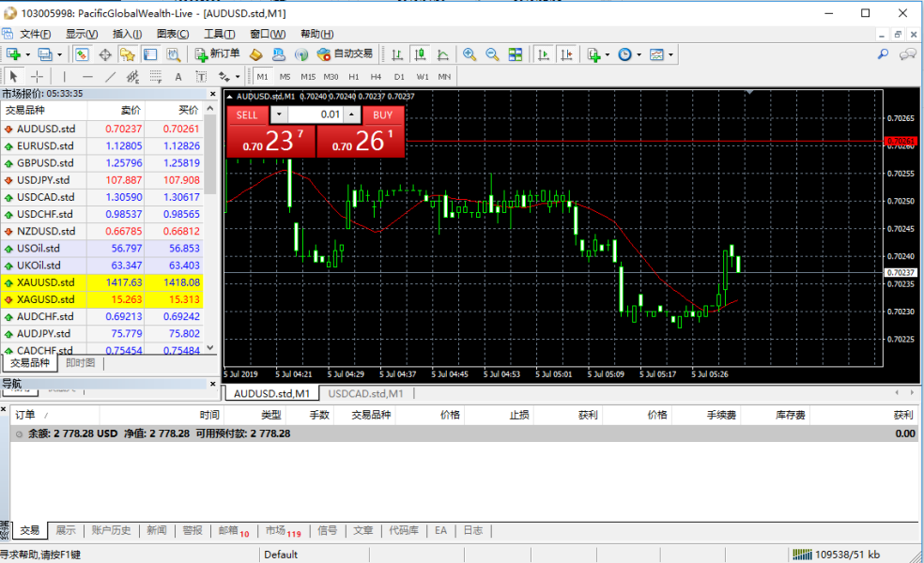Select the H1 timeframe
The width and height of the screenshot is (924, 563).
click(353, 76)
